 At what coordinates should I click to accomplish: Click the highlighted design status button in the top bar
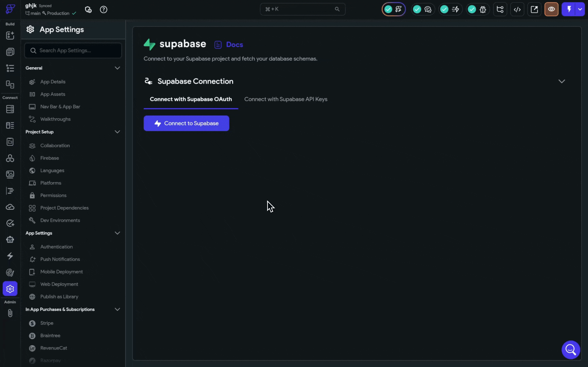(393, 10)
